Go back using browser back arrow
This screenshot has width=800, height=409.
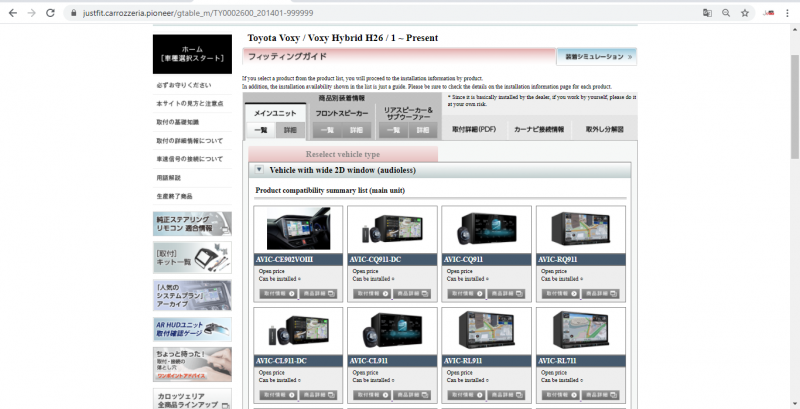click(13, 13)
